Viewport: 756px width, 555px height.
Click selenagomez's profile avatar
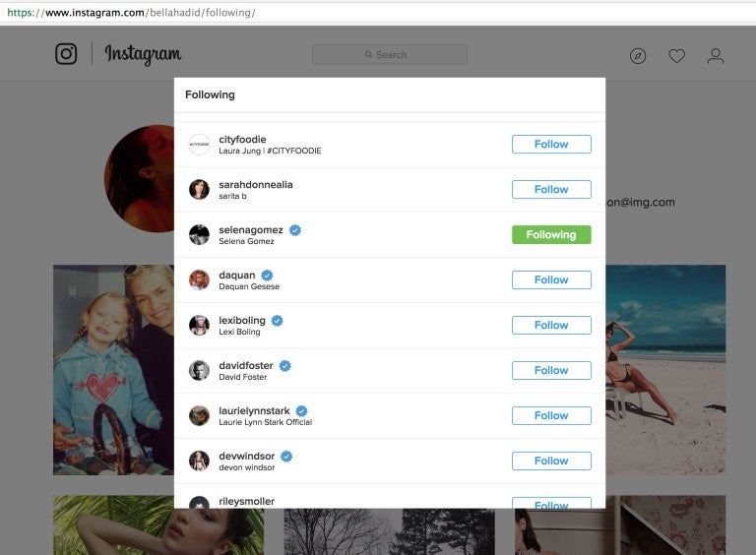click(x=199, y=234)
